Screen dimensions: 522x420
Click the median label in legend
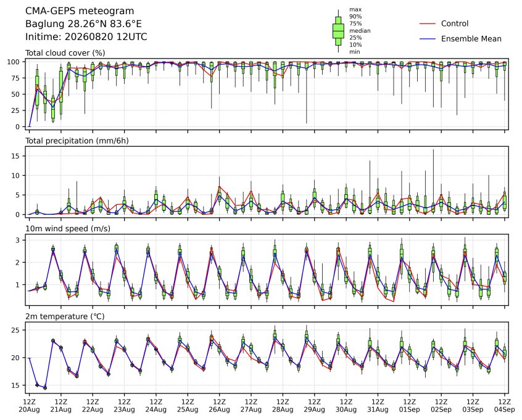(x=360, y=31)
